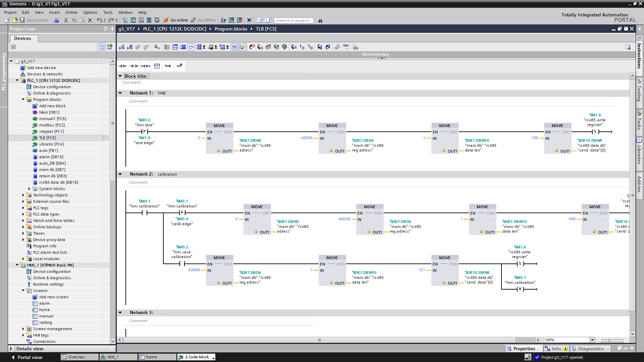The width and height of the screenshot is (644, 362).
Task: Expand the Details view panel
Action: tap(11, 349)
